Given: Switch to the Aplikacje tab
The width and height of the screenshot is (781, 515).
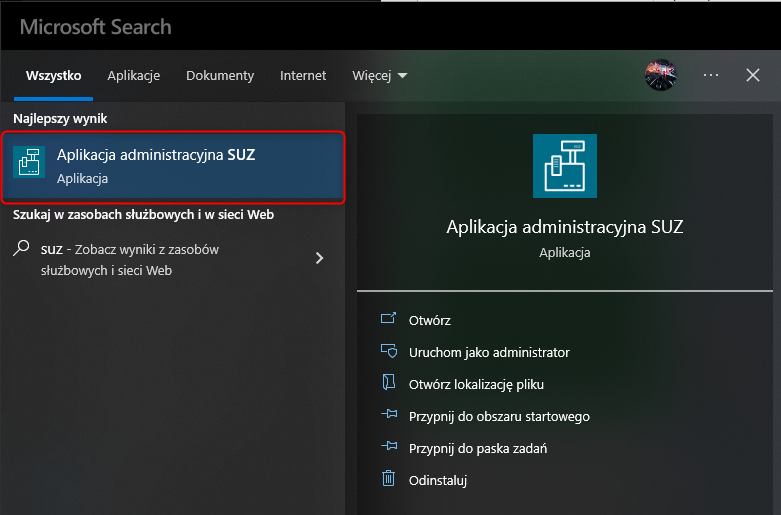Looking at the screenshot, I should pyautogui.click(x=133, y=76).
